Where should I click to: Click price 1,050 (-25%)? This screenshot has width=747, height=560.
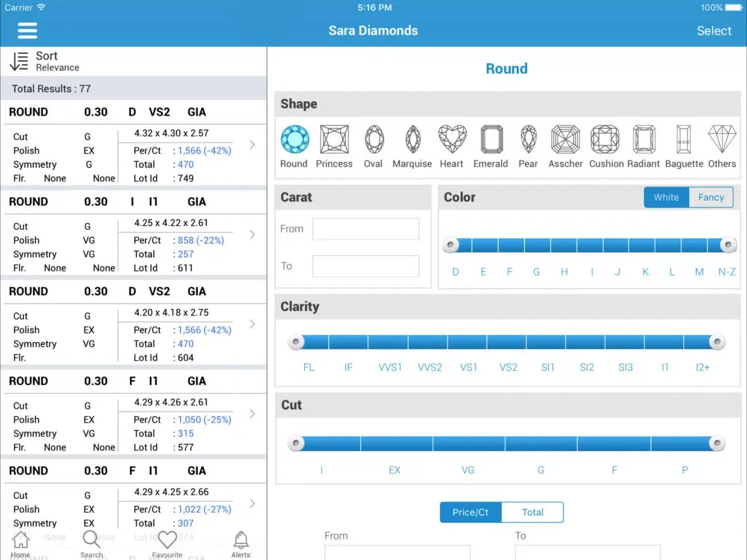coord(205,420)
